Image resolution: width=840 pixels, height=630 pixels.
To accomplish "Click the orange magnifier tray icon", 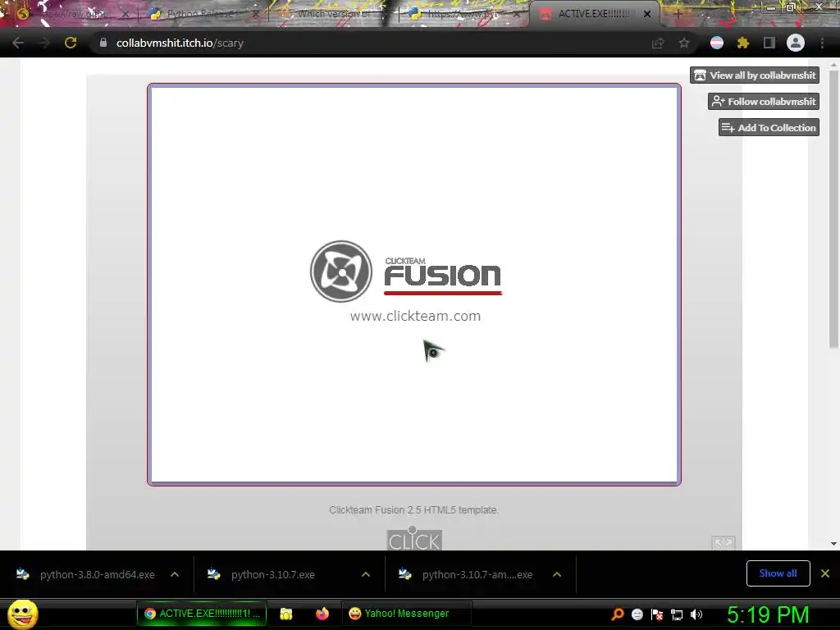I will pyautogui.click(x=618, y=614).
